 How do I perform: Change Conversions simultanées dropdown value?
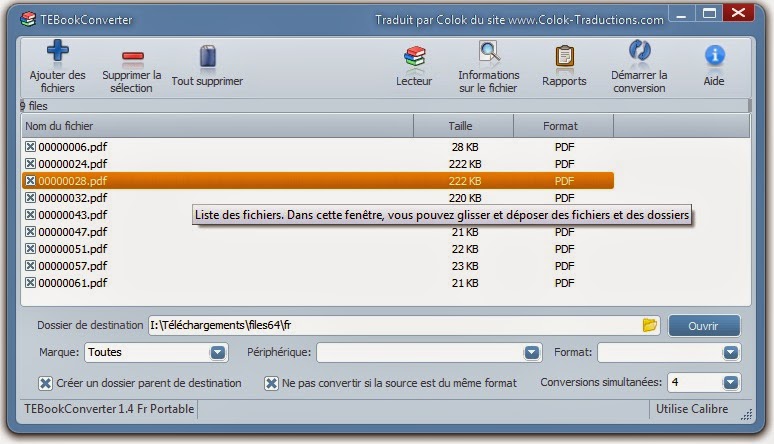(x=731, y=383)
